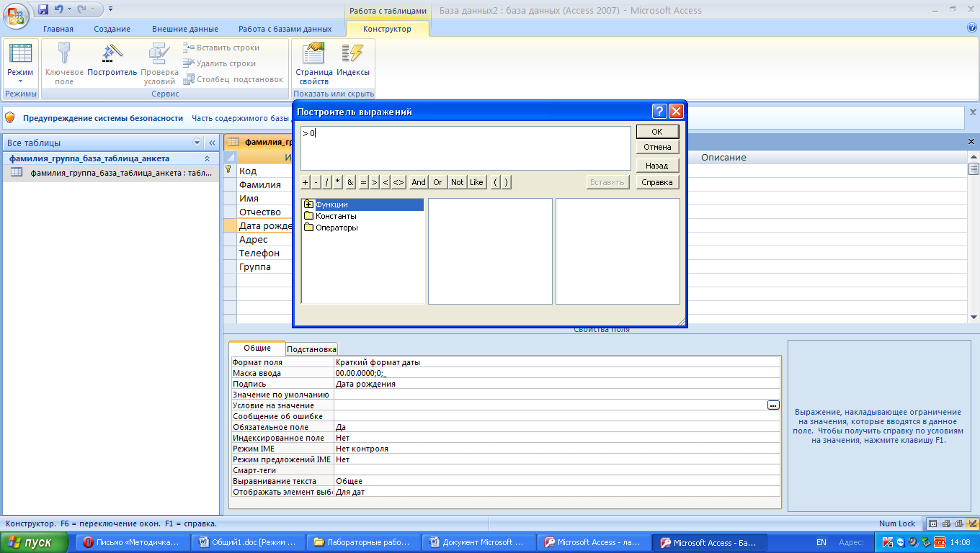Switch to the Подстановка properties tab
The width and height of the screenshot is (980, 553).
312,349
